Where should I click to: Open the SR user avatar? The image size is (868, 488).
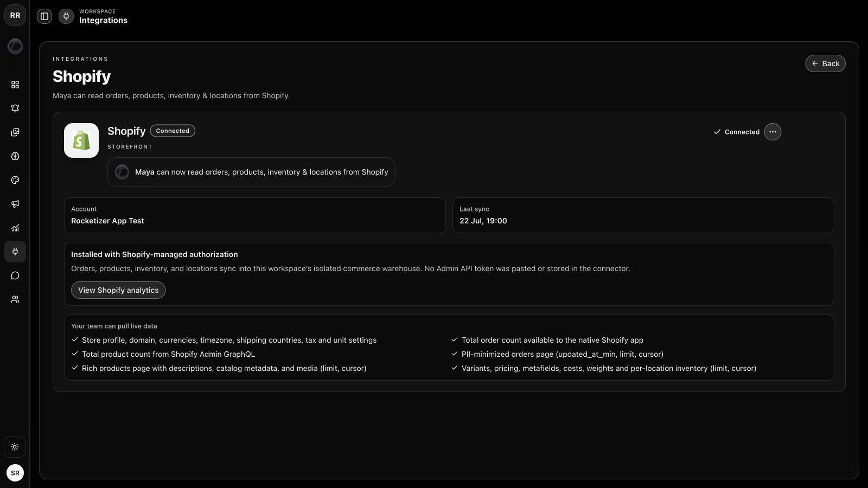click(15, 473)
